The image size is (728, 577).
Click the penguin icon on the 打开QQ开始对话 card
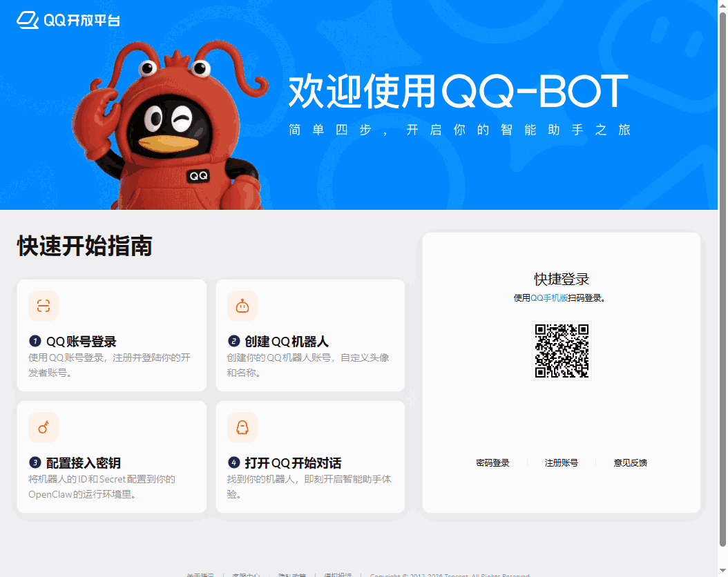(242, 427)
